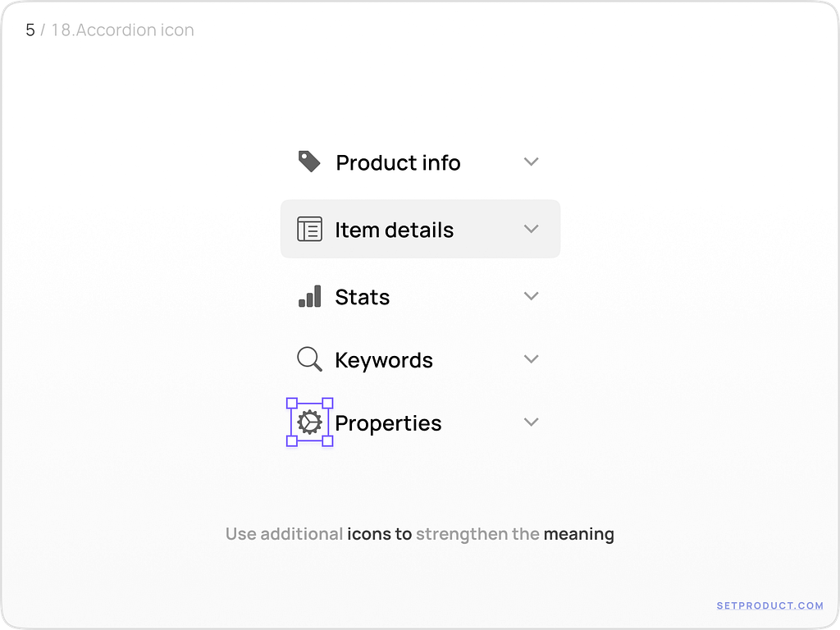Click the price tag icon beside Product info
This screenshot has width=840, height=630.
point(309,162)
